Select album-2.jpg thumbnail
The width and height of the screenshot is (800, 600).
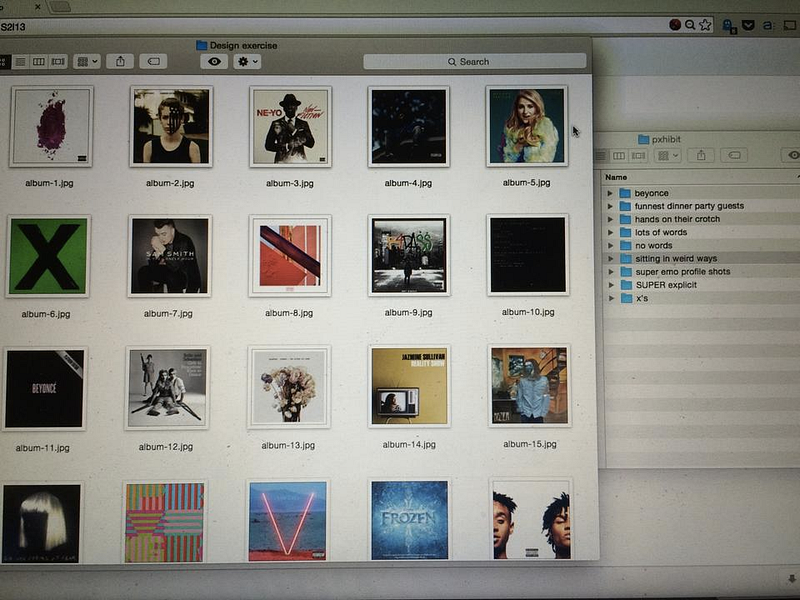[171, 126]
